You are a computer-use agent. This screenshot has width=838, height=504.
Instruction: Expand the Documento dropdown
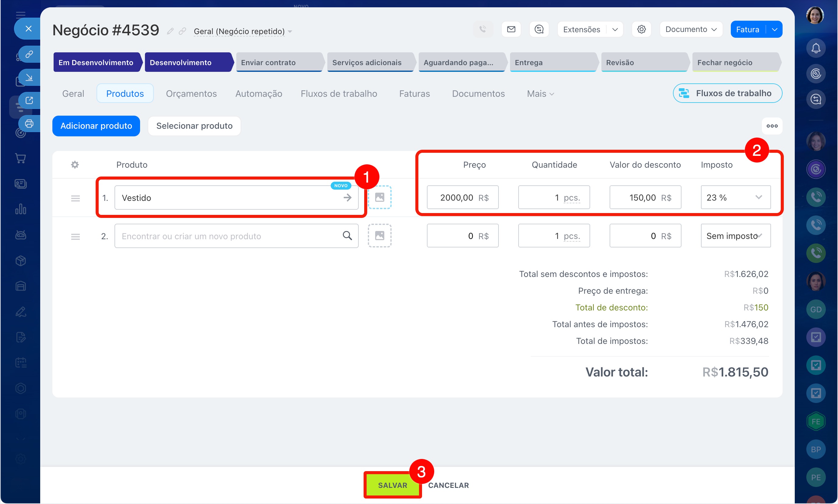tap(691, 30)
